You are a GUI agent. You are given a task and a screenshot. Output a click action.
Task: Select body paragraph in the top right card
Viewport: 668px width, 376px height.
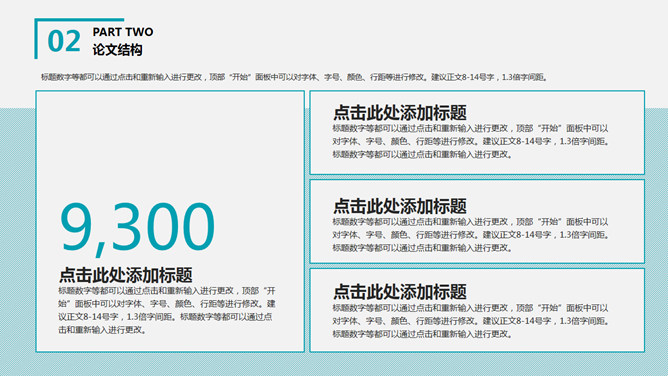pyautogui.click(x=471, y=141)
